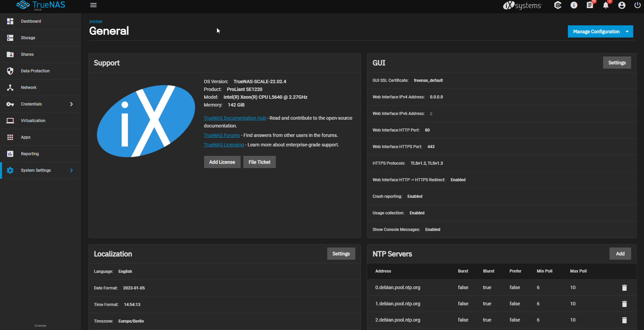Open TrueNAS Forums link

(222, 135)
